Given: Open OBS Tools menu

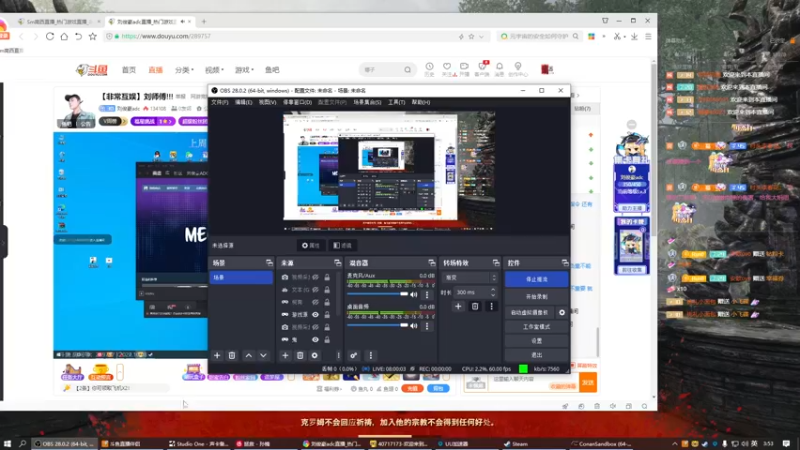Looking at the screenshot, I should (396, 103).
